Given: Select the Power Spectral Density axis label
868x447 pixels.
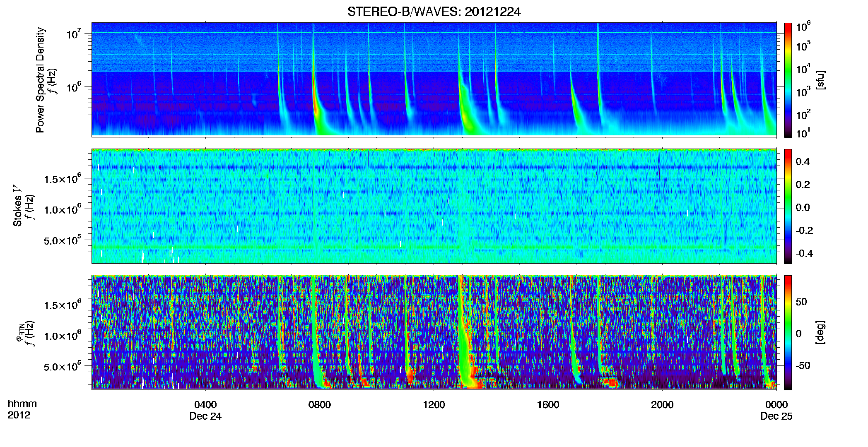Looking at the screenshot, I should click(40, 80).
